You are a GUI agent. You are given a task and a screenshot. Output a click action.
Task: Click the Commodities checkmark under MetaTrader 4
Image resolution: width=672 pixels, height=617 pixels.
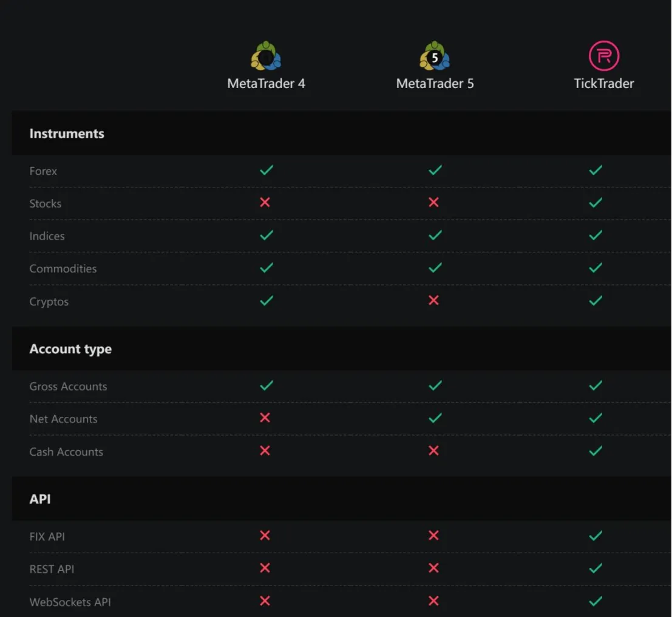pos(266,268)
